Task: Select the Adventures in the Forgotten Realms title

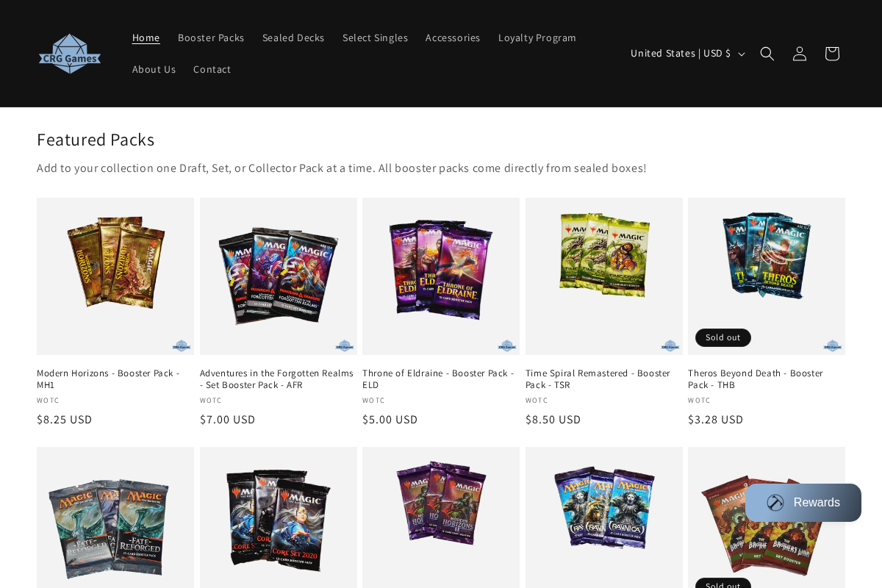Action: [x=276, y=379]
